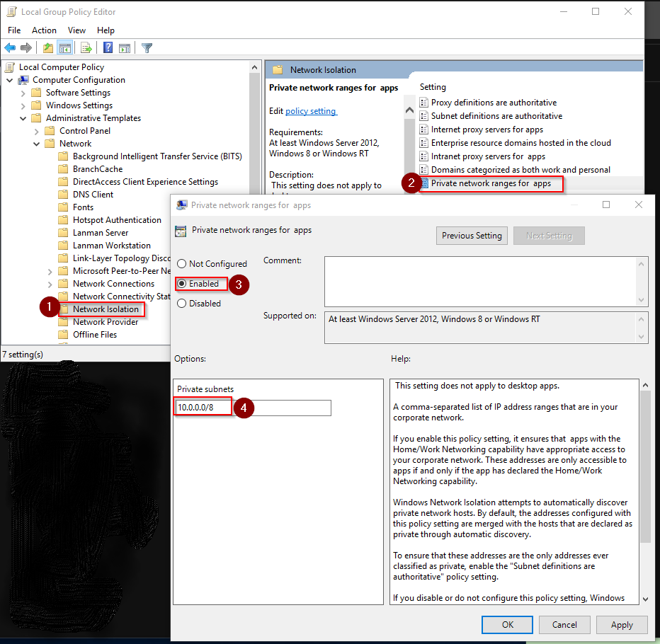Click icon beside Domains categorized as both work
The image size is (660, 644).
click(424, 170)
